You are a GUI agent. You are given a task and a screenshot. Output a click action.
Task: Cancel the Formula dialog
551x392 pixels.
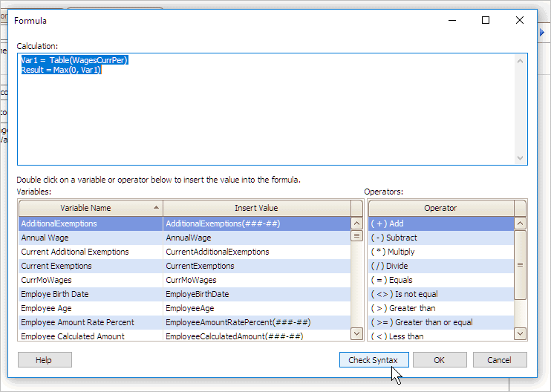[x=499, y=360]
